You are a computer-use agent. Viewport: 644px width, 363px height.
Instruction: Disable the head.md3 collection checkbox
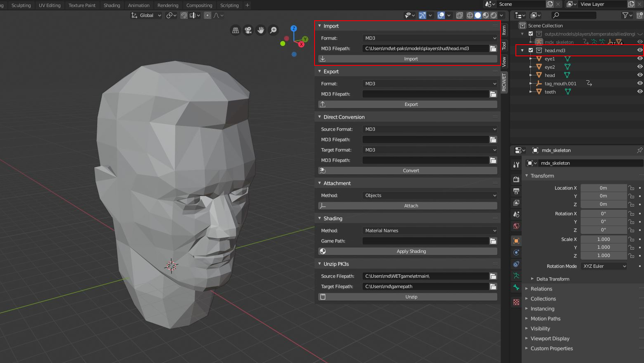[531, 50]
